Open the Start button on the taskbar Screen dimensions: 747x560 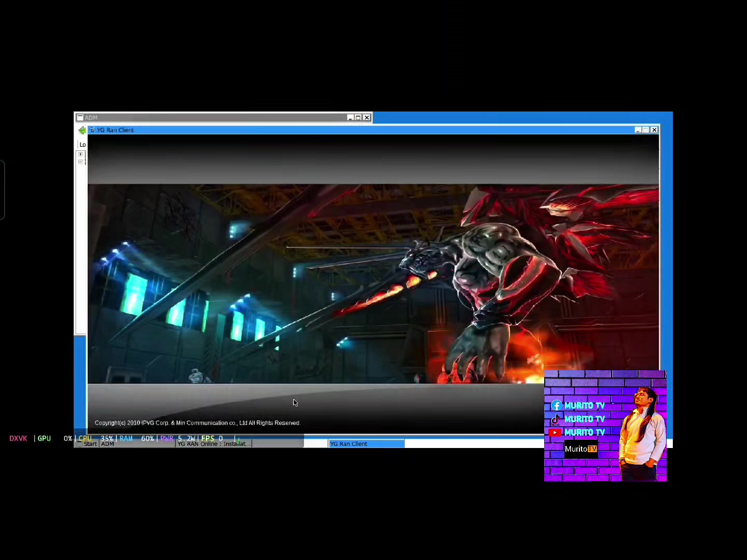click(87, 444)
